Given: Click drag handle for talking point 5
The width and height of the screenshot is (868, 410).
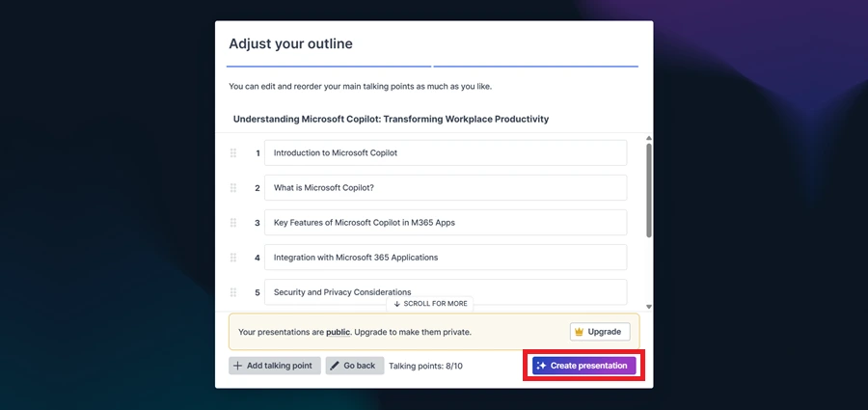Looking at the screenshot, I should point(233,292).
